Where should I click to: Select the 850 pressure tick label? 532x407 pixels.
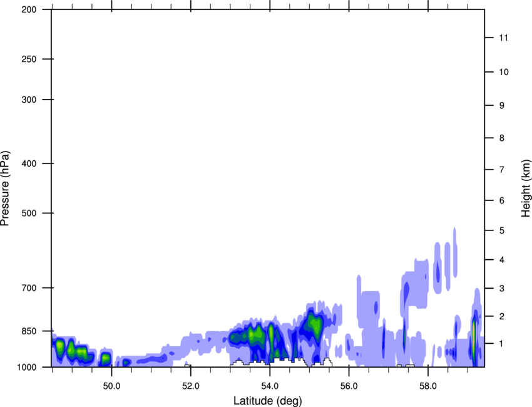pyautogui.click(x=29, y=331)
